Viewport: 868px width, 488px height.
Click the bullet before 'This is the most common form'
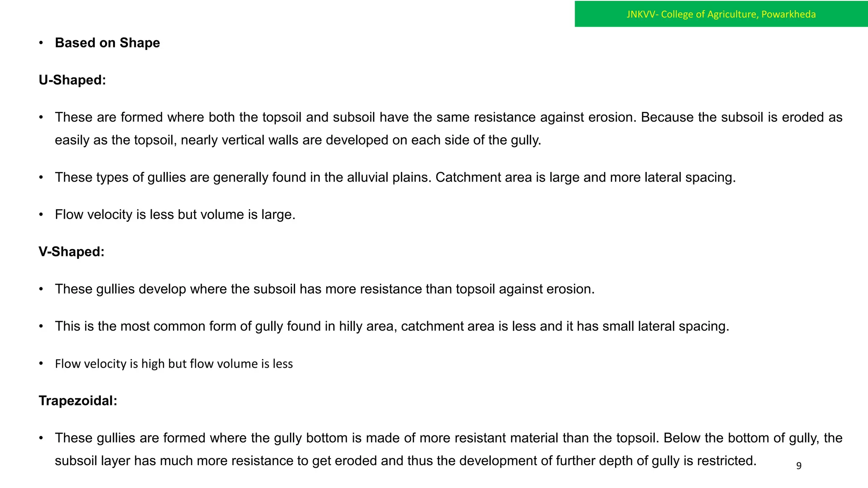[41, 326]
